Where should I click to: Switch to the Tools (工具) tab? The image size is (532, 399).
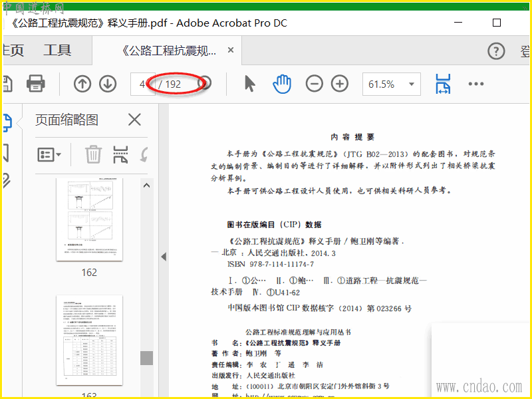tap(57, 51)
